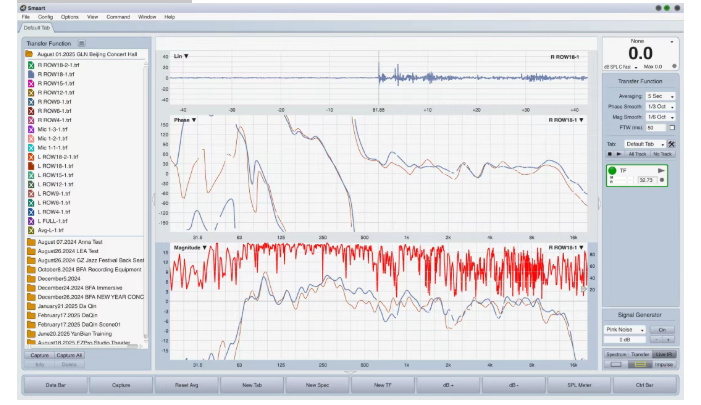
Task: Open the Command menu
Action: (x=118, y=17)
